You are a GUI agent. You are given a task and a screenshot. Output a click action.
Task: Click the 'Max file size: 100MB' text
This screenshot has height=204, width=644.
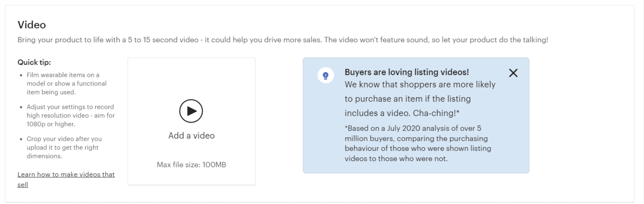coord(191,165)
